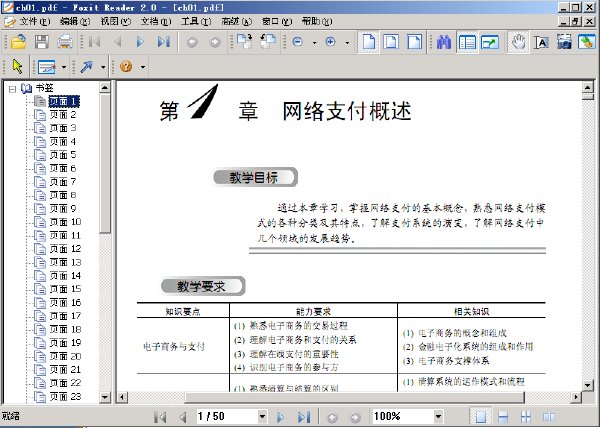Open the 帮助 menu

317,21
